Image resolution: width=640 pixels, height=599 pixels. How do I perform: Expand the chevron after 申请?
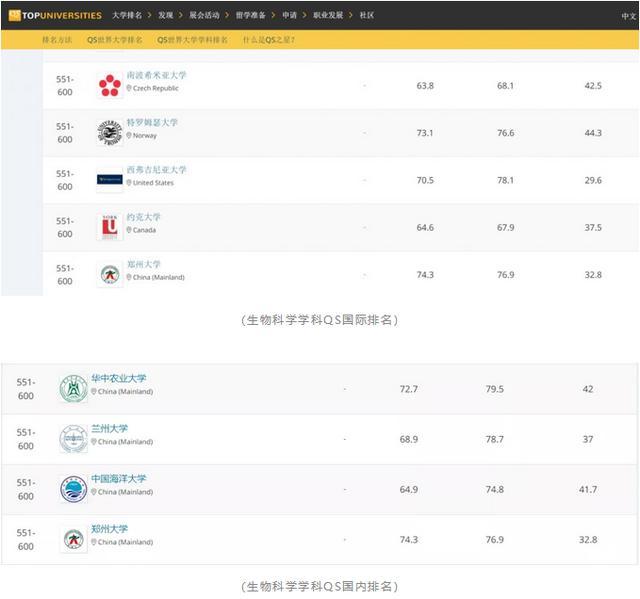[x=304, y=15]
